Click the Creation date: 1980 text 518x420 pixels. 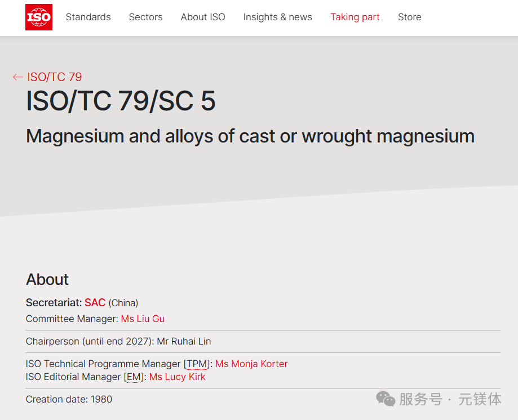(x=69, y=399)
